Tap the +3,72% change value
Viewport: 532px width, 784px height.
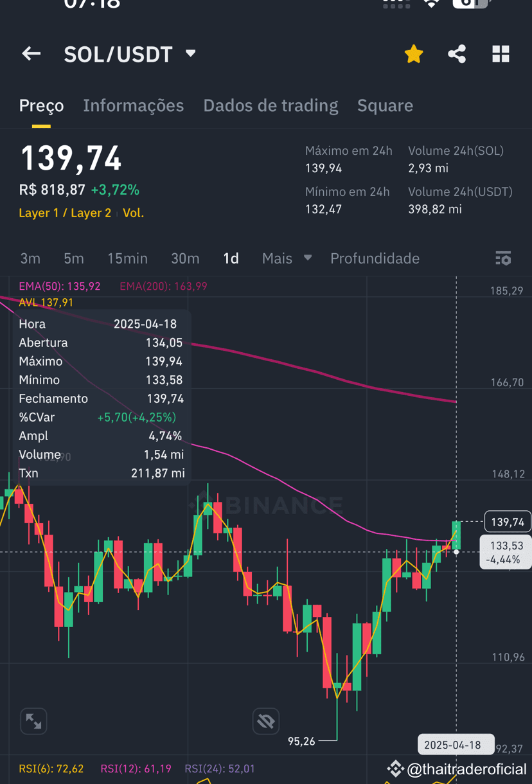click(115, 190)
